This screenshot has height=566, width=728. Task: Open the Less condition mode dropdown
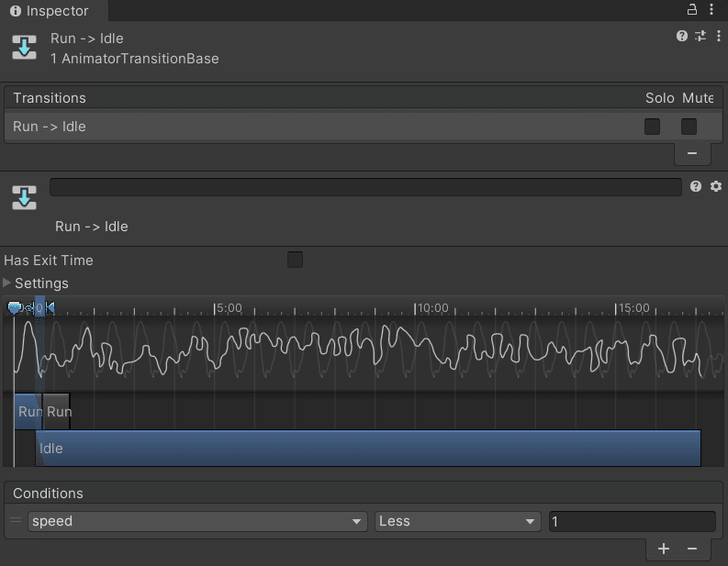click(457, 521)
